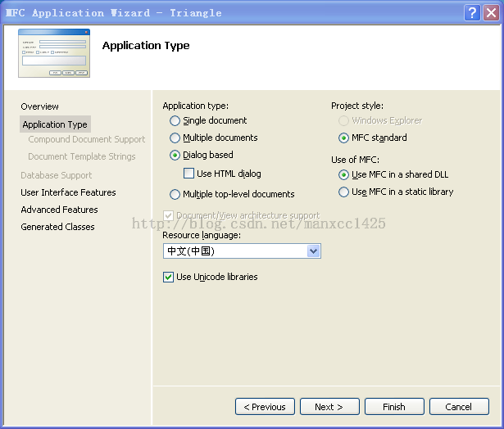
Task: Click the wizard preview thumbnail image
Action: 53,53
